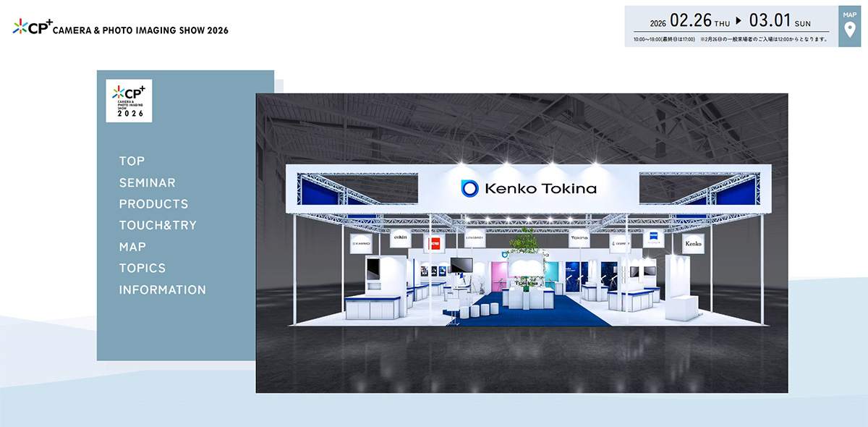Click the CAMERA & PHOTO IMAGING SHOW 2026 title
This screenshot has height=427, width=868.
tap(141, 30)
